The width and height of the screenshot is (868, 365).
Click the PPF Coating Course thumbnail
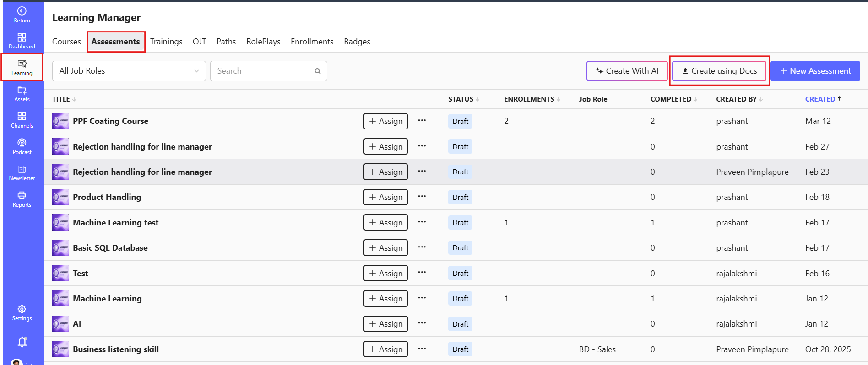(x=60, y=121)
